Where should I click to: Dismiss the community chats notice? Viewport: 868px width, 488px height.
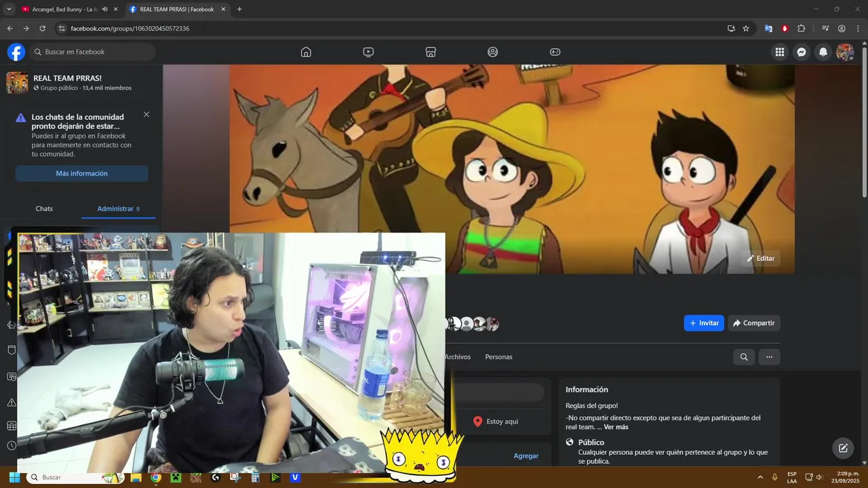coord(146,115)
